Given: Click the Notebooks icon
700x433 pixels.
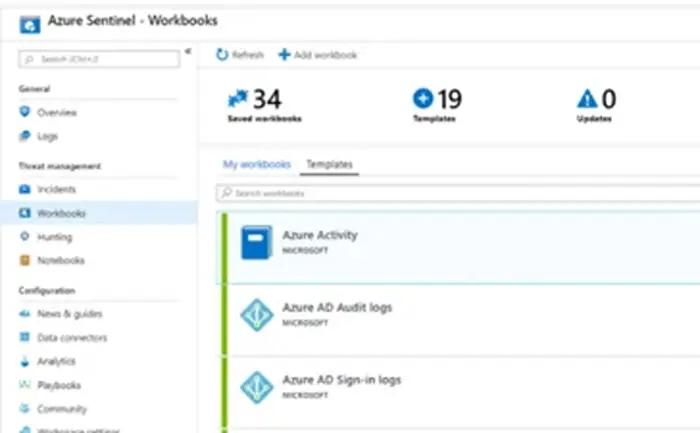Looking at the screenshot, I should 25,260.
